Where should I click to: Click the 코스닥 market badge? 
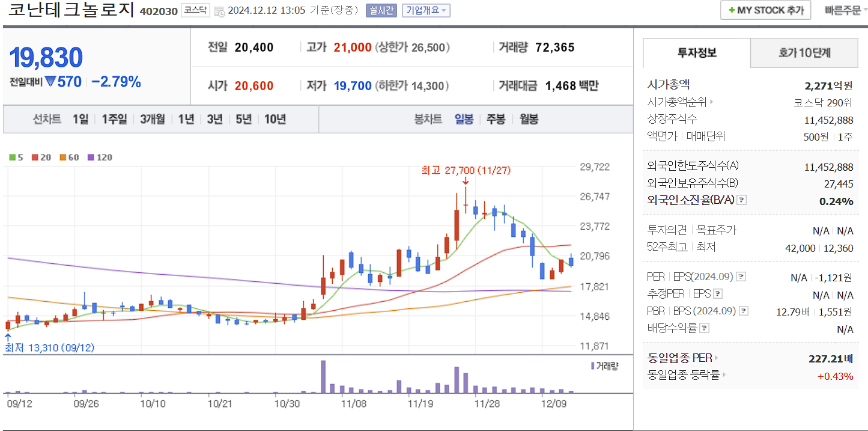196,10
